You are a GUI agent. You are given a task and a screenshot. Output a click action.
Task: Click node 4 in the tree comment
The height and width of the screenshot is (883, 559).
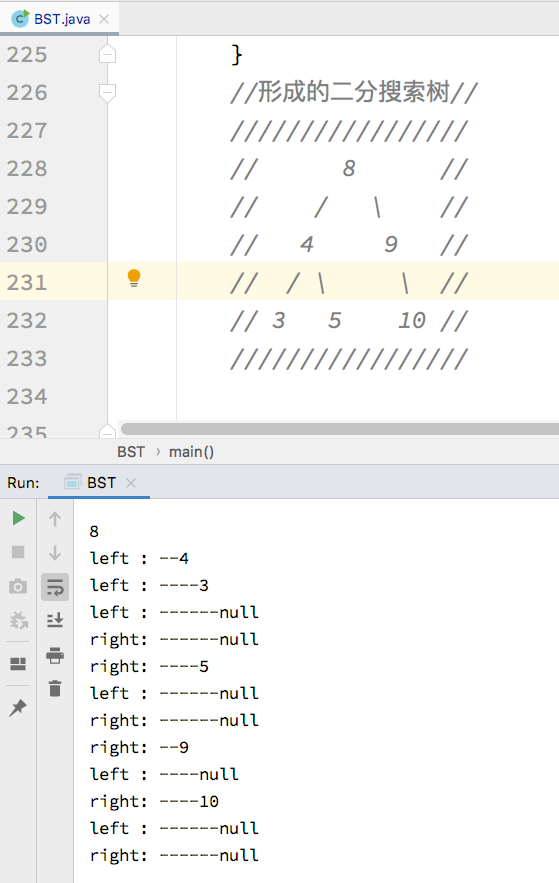click(306, 244)
